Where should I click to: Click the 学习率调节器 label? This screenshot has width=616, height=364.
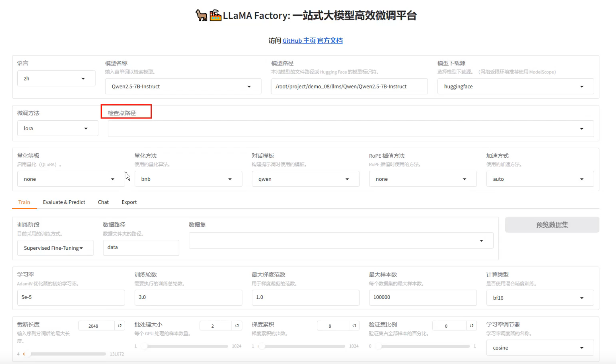pos(503,324)
